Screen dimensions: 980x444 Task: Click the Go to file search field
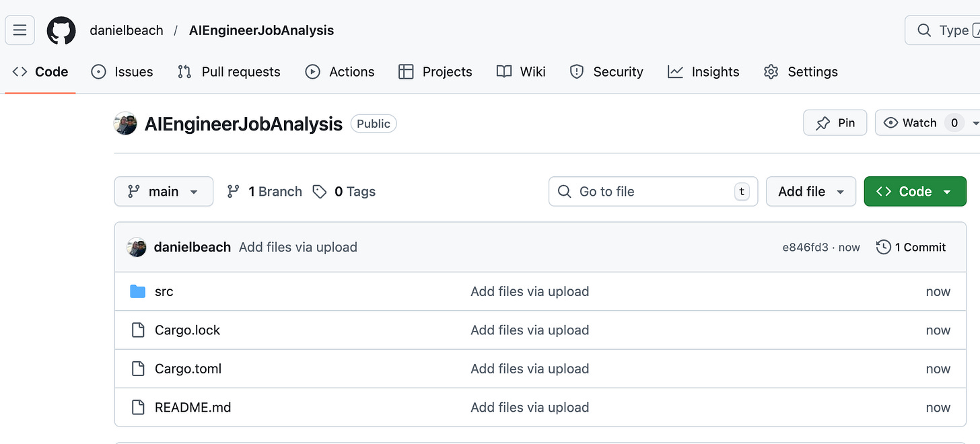(653, 192)
